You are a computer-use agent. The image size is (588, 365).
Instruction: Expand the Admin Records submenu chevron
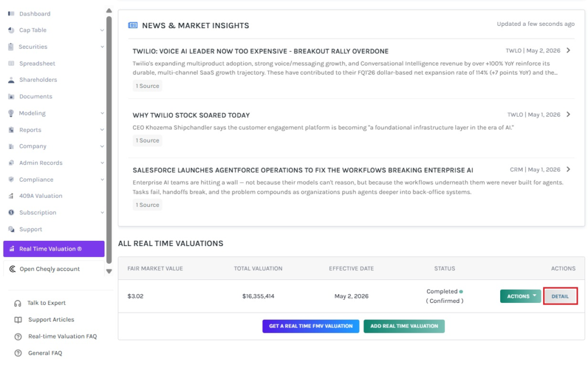[x=102, y=163]
